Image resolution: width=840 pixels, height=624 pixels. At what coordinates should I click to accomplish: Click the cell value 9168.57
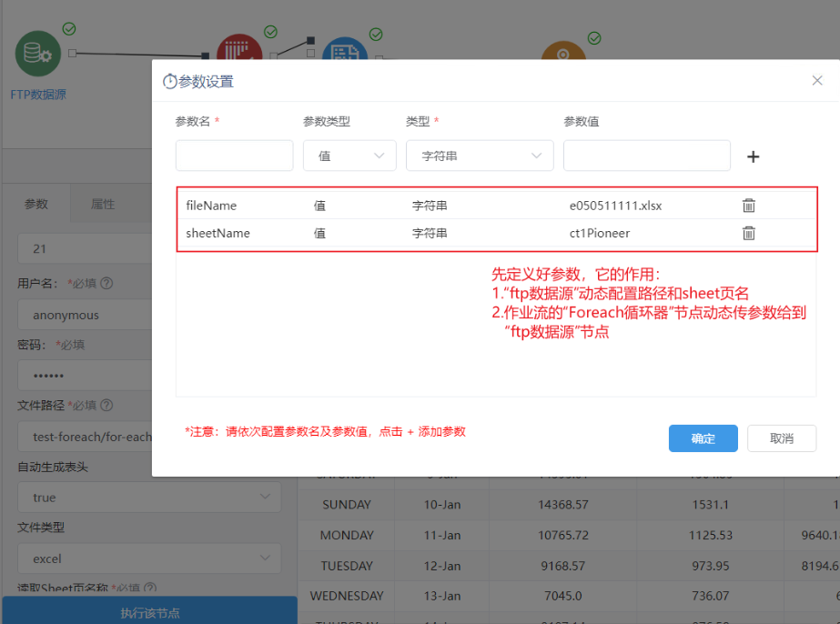pyautogui.click(x=563, y=566)
